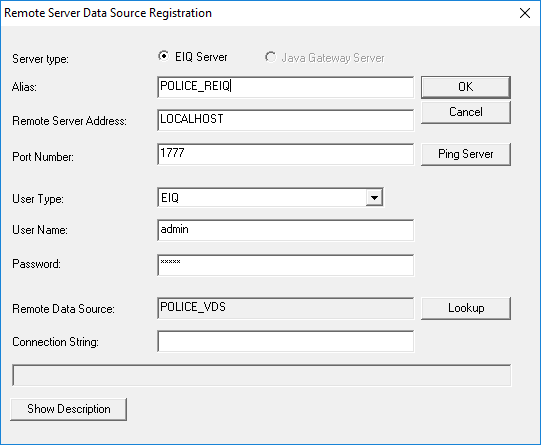Click the User Name field containing admin
This screenshot has width=541, height=445.
285,230
